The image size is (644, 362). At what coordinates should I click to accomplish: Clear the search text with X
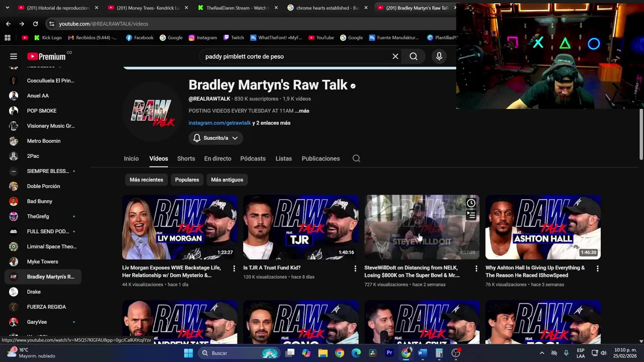click(395, 56)
